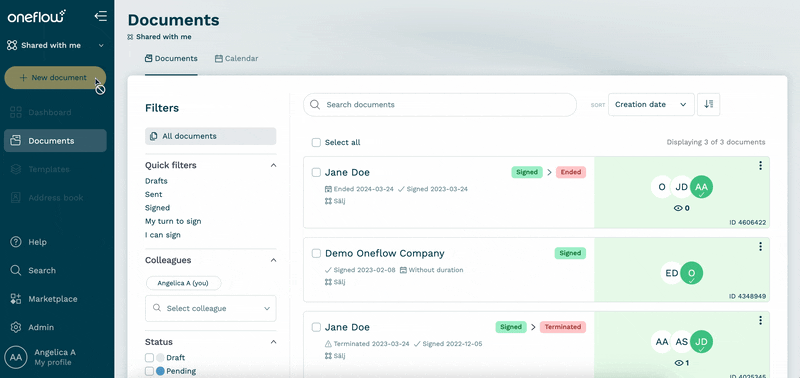Click the eye views icon showing 0

tap(678, 208)
